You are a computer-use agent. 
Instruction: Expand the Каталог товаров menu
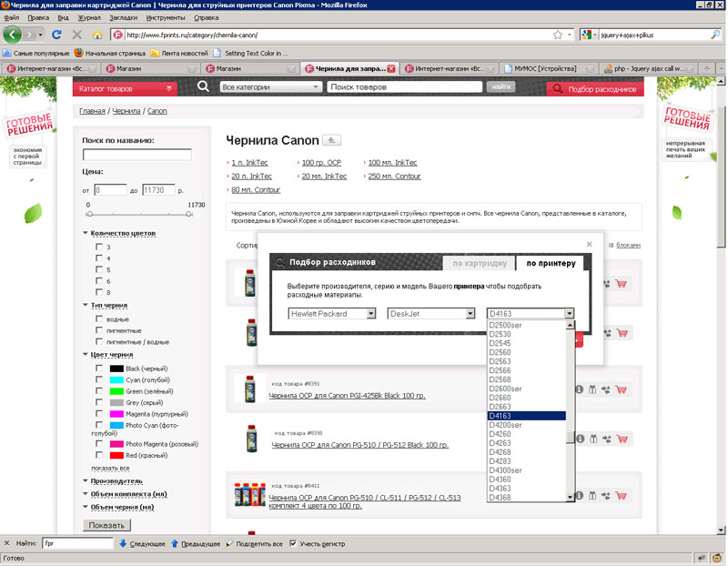[125, 88]
